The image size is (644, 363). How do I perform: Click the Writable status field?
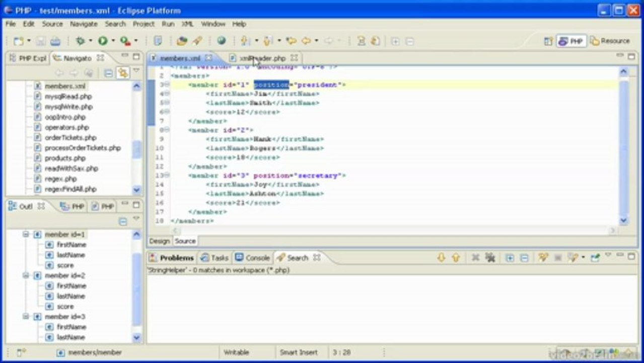click(237, 352)
